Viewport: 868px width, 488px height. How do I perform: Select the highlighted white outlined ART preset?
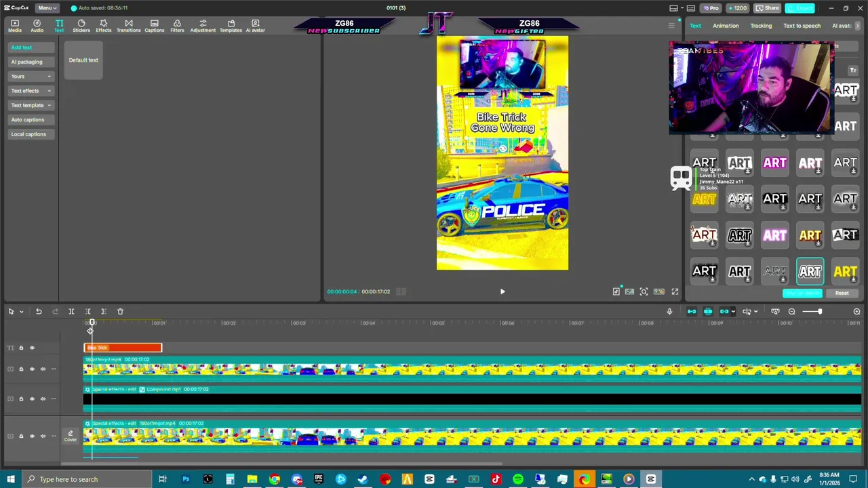point(810,271)
